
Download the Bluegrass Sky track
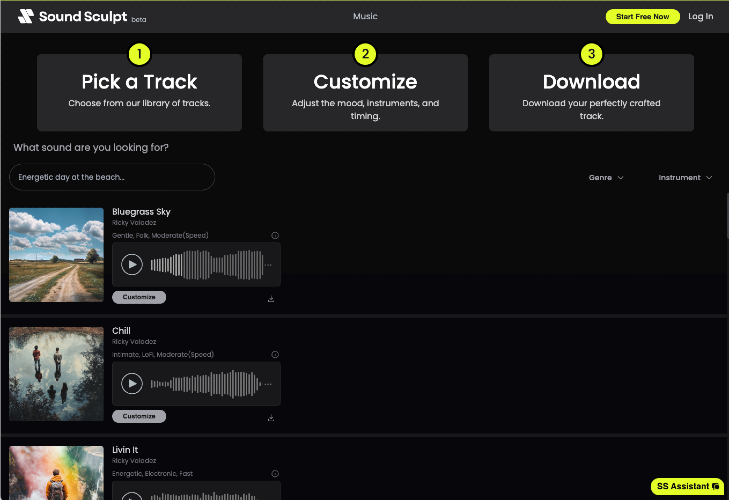pos(271,299)
